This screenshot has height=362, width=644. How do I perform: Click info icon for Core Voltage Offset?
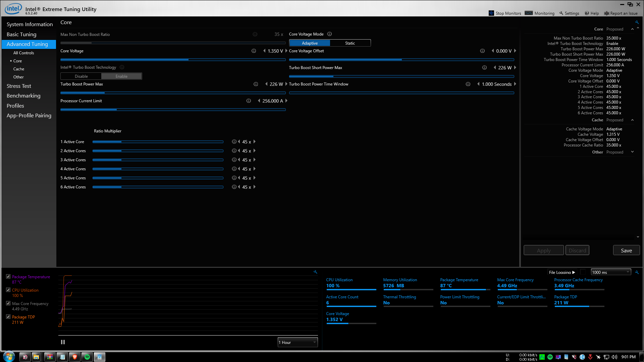pos(482,51)
